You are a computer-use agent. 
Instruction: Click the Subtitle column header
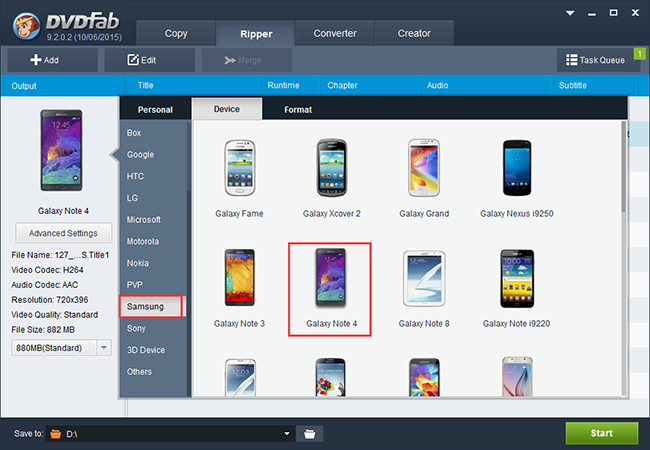(x=572, y=85)
